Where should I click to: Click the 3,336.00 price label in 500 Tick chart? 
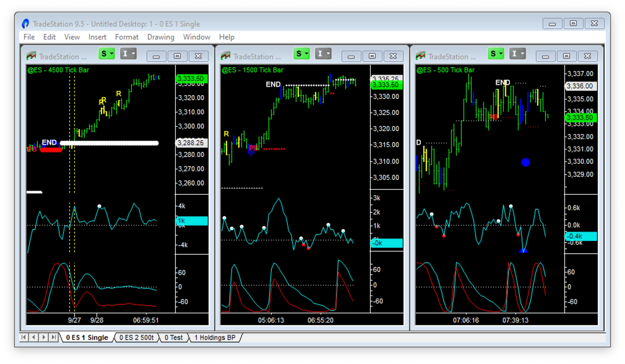point(581,86)
